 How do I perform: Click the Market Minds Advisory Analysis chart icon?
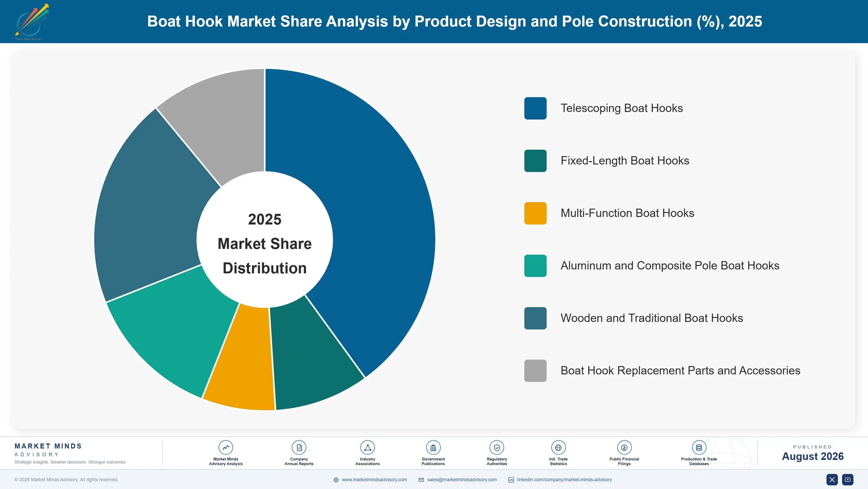(x=226, y=447)
